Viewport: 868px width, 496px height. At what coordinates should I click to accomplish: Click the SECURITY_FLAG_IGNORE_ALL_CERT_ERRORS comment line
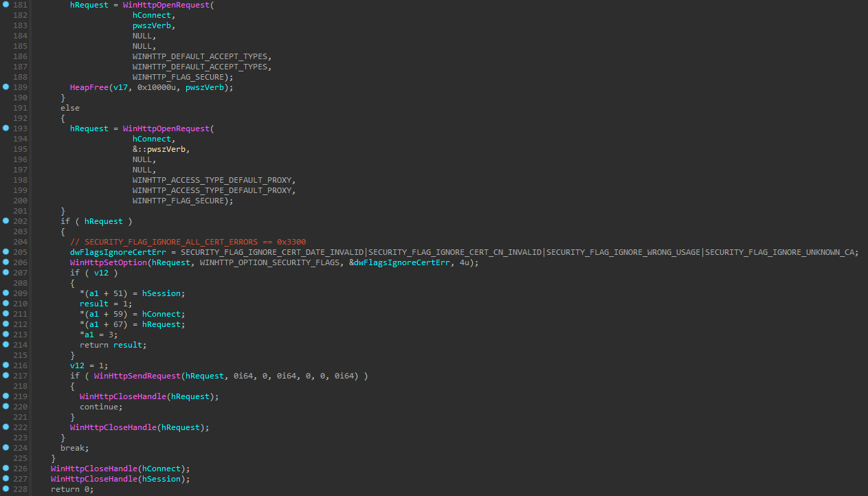point(188,242)
